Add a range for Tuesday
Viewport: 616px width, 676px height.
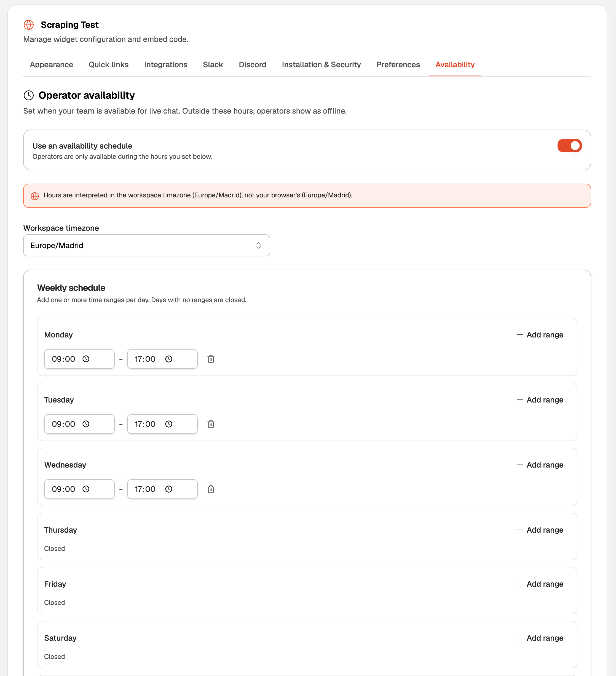(x=540, y=400)
